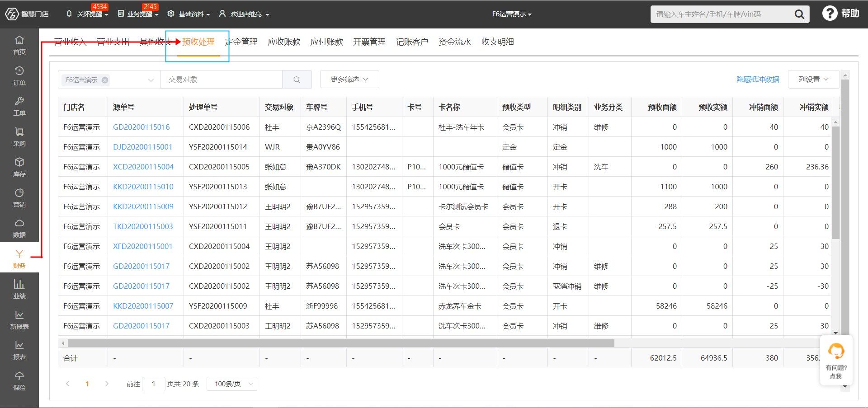868x408 pixels.
Task: Switch to the 定金管理 tab
Action: click(241, 42)
